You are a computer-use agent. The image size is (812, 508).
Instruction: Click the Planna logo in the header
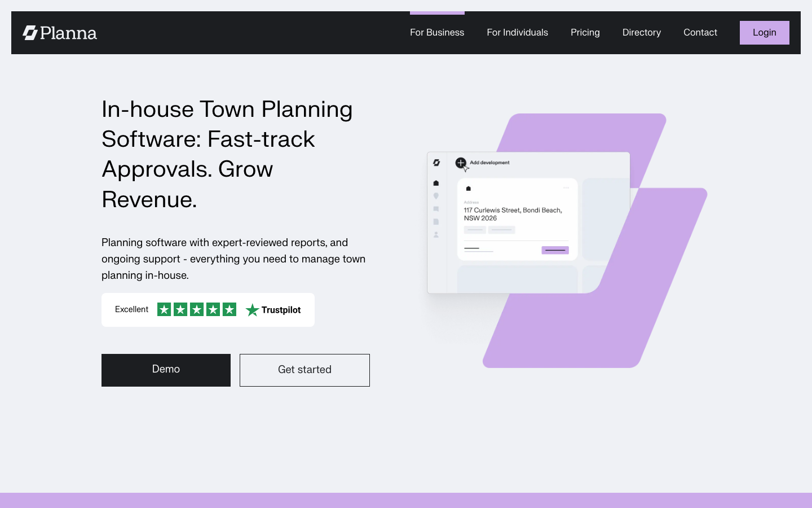[x=60, y=33]
